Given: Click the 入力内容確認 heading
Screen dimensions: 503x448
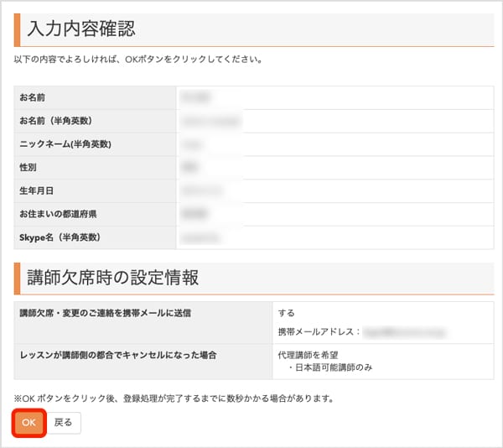Looking at the screenshot, I should pos(81,29).
